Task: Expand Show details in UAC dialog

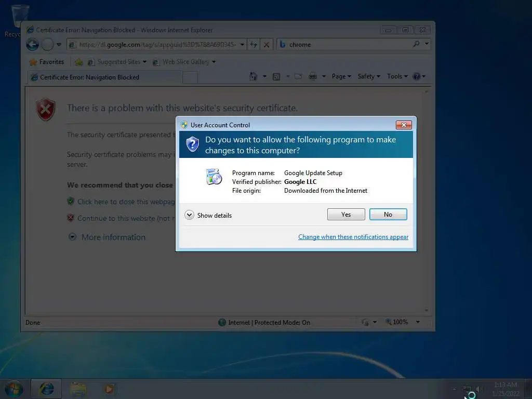Action: 208,215
